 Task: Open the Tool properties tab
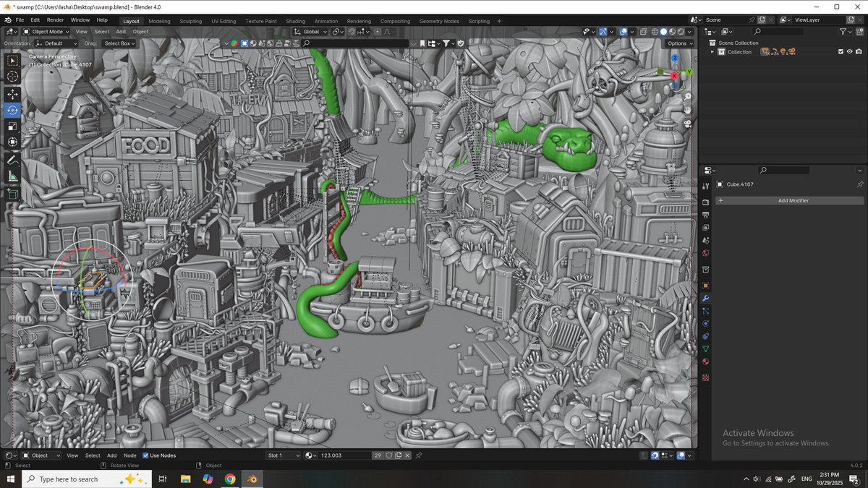coord(706,187)
